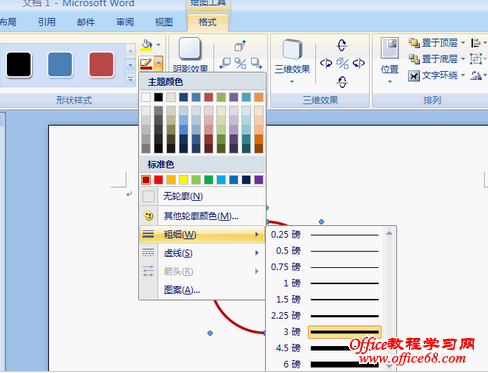The height and width of the screenshot is (373, 488).
Task: Click 置于底层 send to back
Action: coord(433,59)
